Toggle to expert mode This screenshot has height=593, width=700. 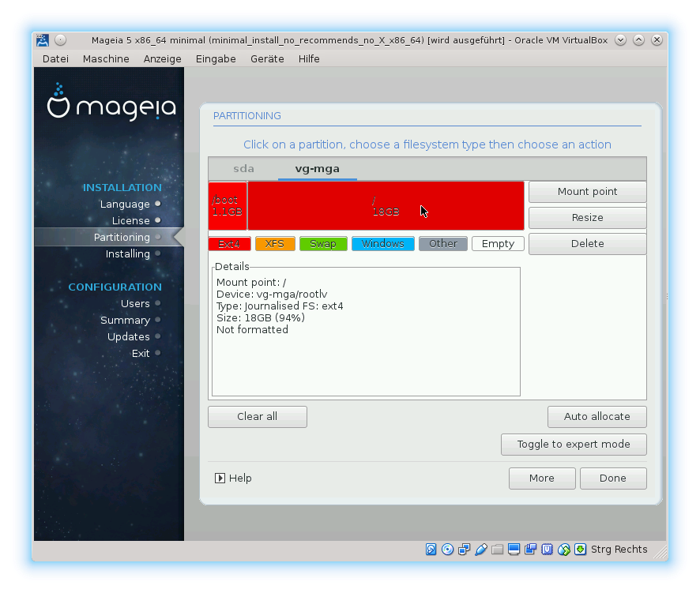click(x=574, y=445)
